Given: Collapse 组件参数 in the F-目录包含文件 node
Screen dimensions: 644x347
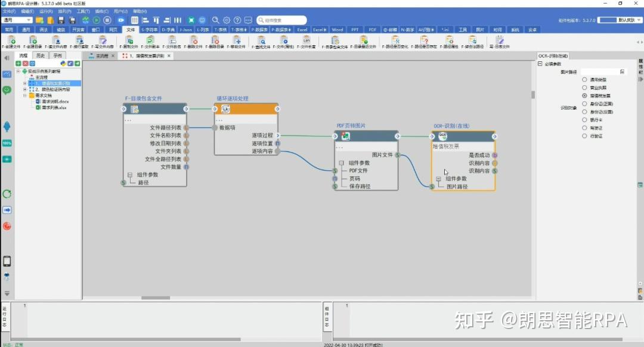Looking at the screenshot, I should 129,175.
